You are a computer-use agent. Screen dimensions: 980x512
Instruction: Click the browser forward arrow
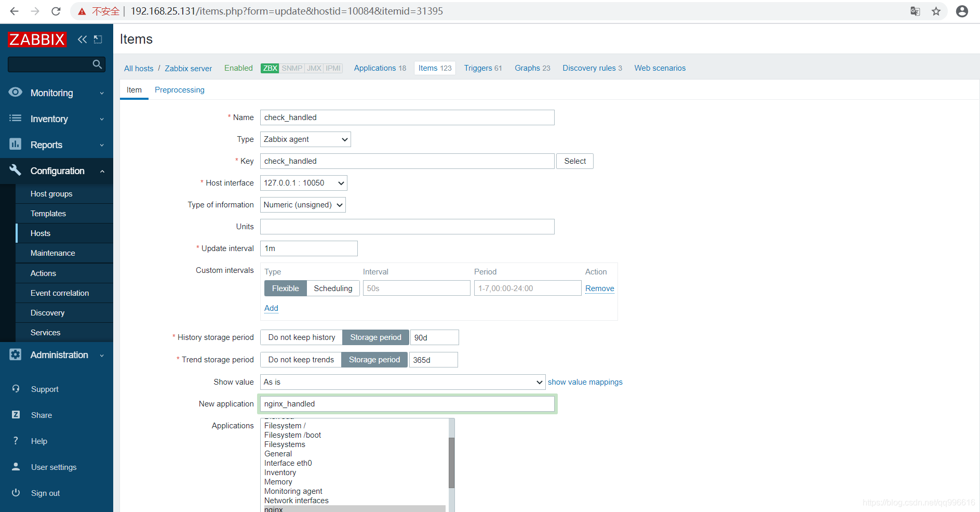[35, 11]
